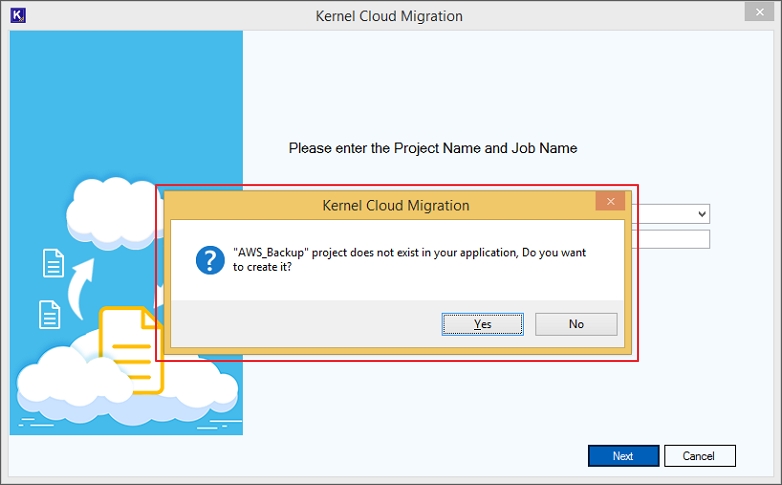Decline project creation with No button
This screenshot has width=782, height=485.
coord(576,324)
